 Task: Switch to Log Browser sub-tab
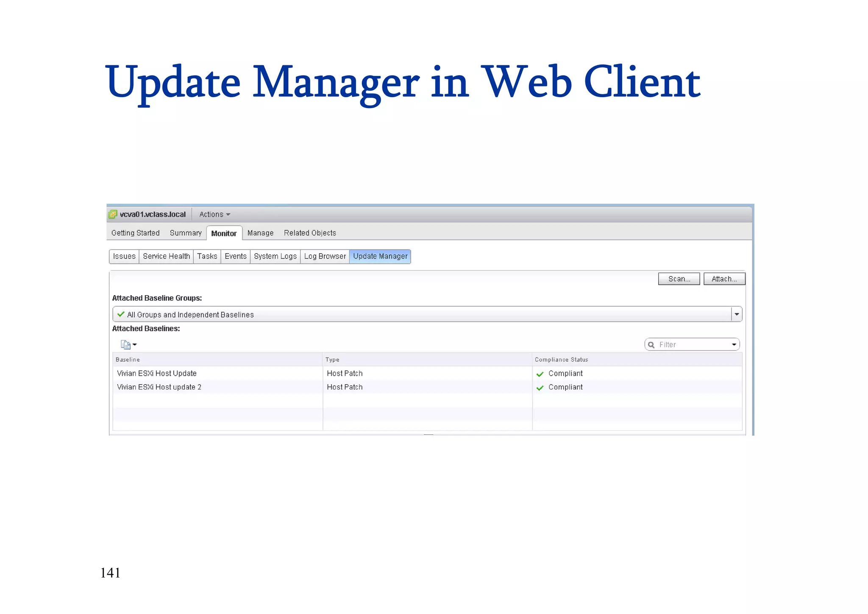point(325,257)
